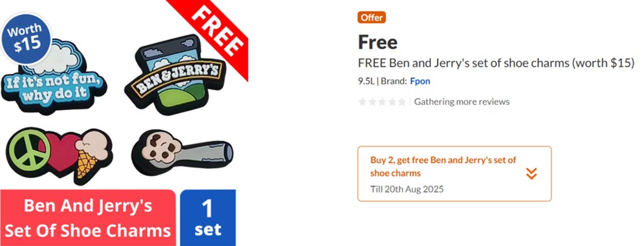Screen dimensions: 644x246
Task: Click the Gathering more reviews text
Action: point(461,102)
